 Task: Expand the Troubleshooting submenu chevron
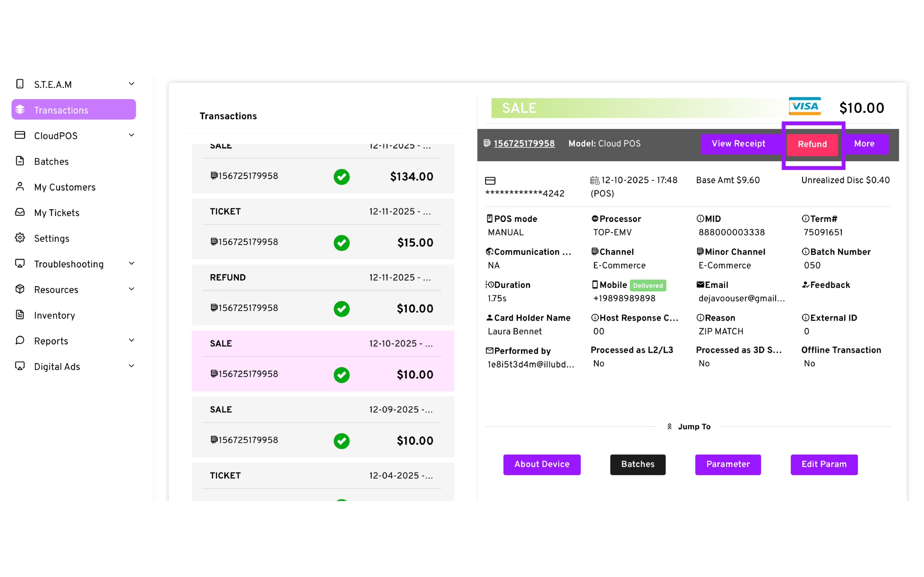131,263
